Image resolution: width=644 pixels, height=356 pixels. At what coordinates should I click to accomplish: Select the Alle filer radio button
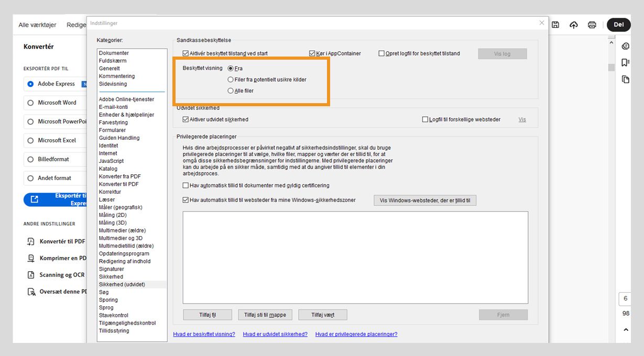coord(230,90)
